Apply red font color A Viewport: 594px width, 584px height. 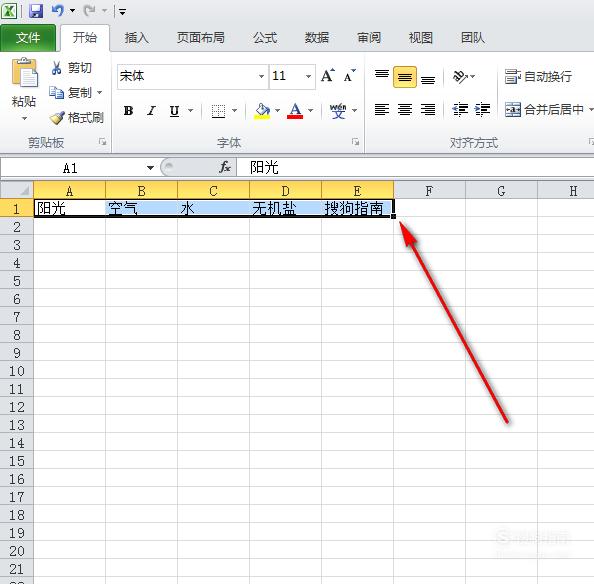295,111
